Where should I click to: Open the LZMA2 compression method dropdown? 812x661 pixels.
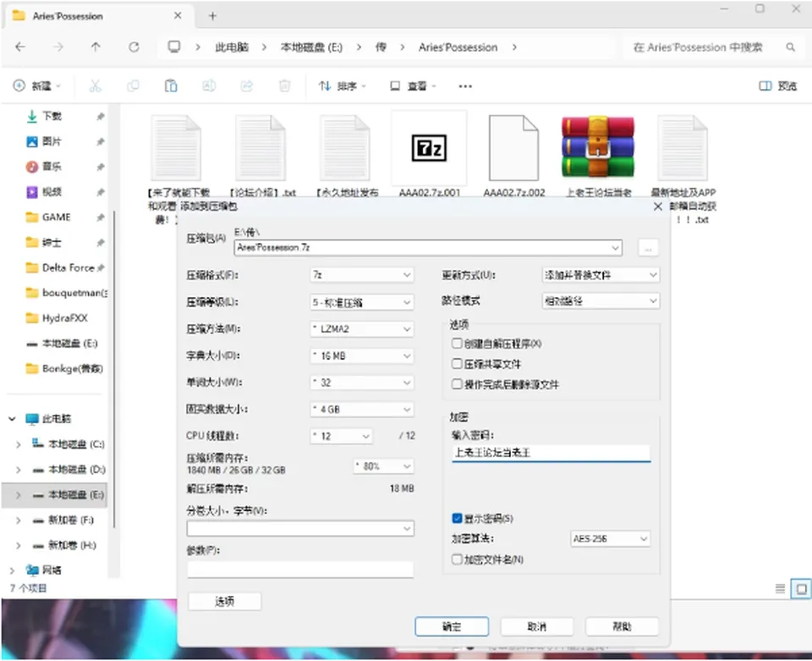click(361, 329)
